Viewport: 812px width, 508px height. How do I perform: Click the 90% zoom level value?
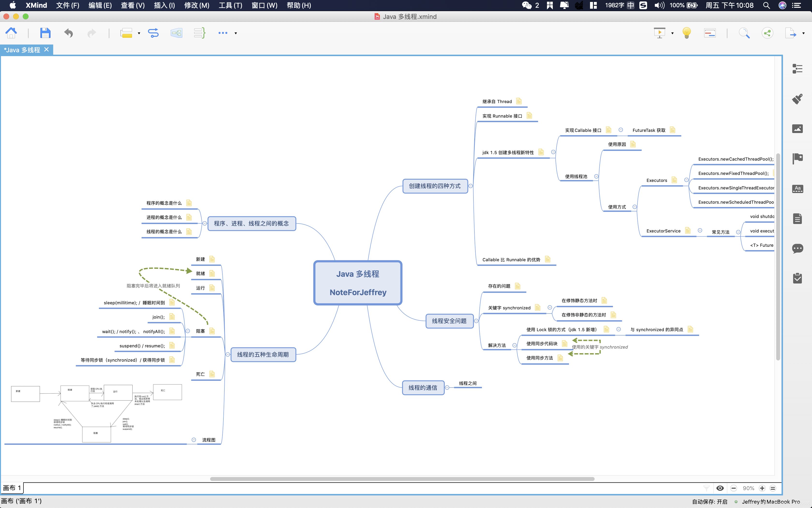tap(748, 488)
